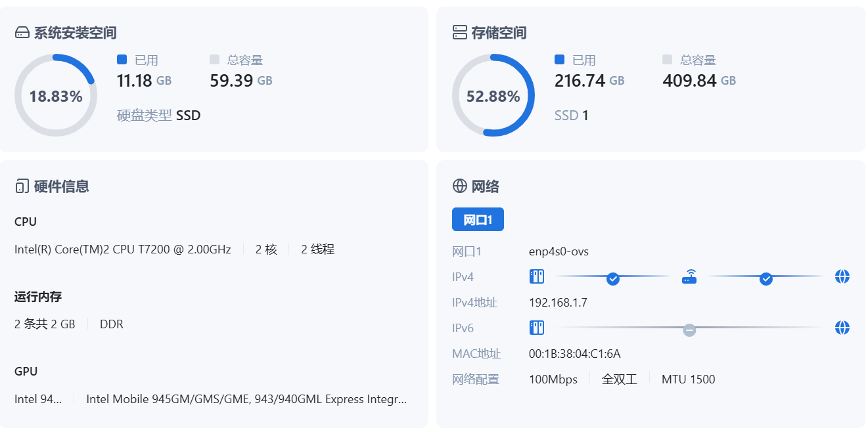This screenshot has height=432, width=868.
Task: Toggle the first IPv4 connection checkmark
Action: 613,278
